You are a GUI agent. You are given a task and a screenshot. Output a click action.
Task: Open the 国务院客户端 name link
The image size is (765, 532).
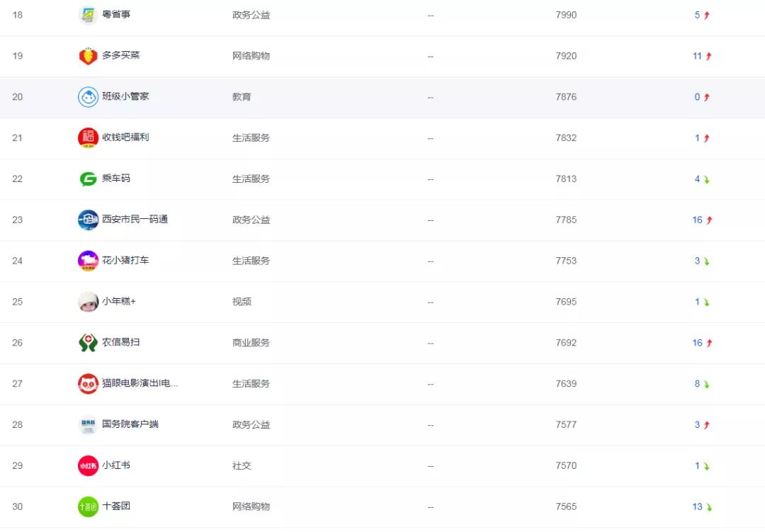[x=130, y=424]
